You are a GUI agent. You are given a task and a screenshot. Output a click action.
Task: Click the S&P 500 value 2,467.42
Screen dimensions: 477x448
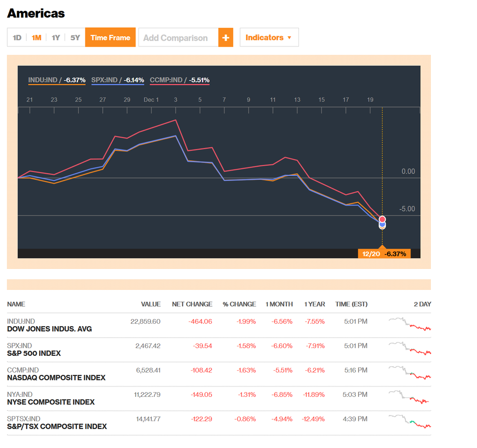(x=148, y=346)
